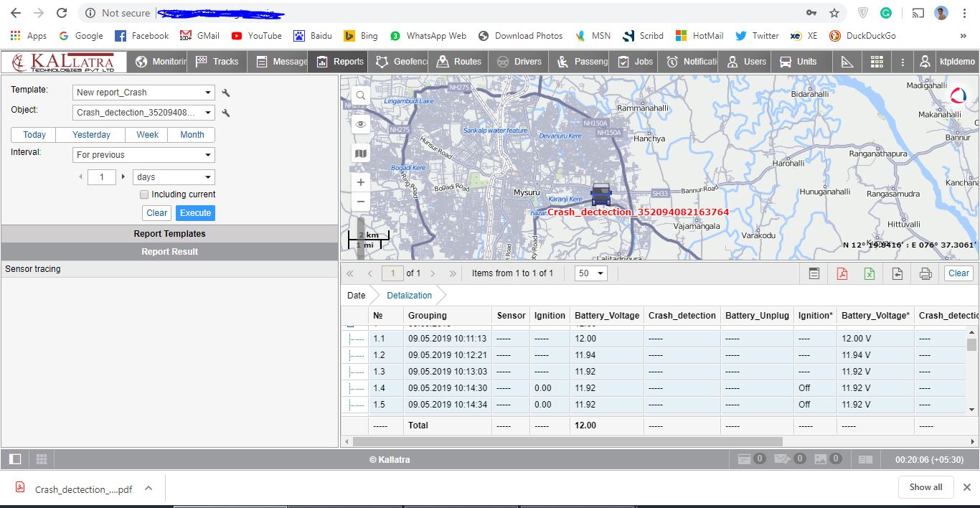The height and width of the screenshot is (508, 980).
Task: Open the Template dropdown
Action: (x=144, y=93)
